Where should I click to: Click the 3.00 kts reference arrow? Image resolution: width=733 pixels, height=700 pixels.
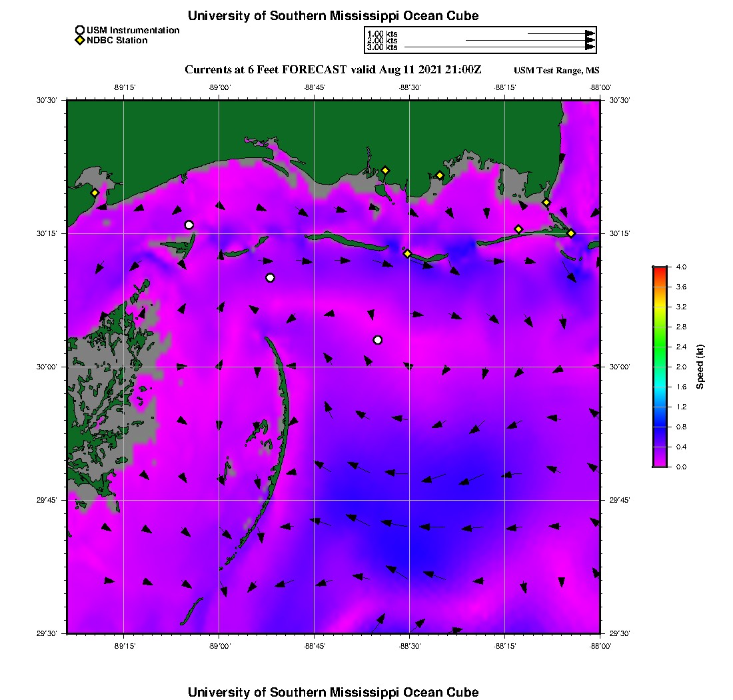500,47
